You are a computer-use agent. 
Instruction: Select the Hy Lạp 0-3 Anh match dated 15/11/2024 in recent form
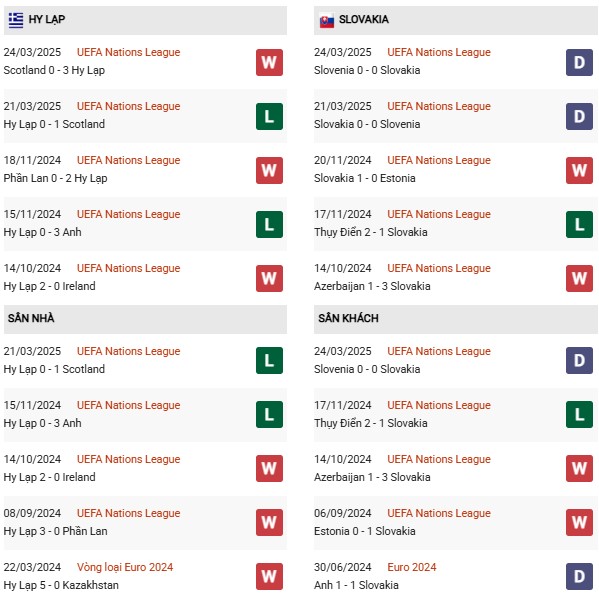coord(145,224)
